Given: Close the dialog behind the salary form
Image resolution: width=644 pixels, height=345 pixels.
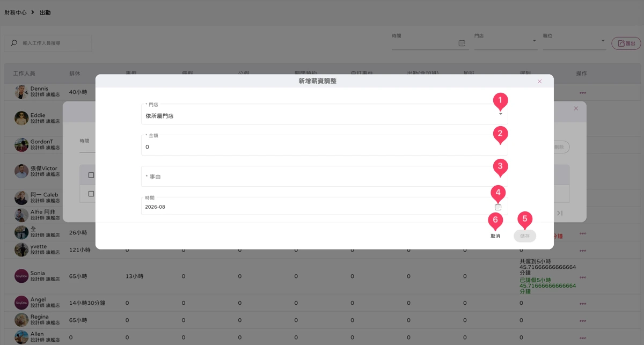Looking at the screenshot, I should pos(576,108).
